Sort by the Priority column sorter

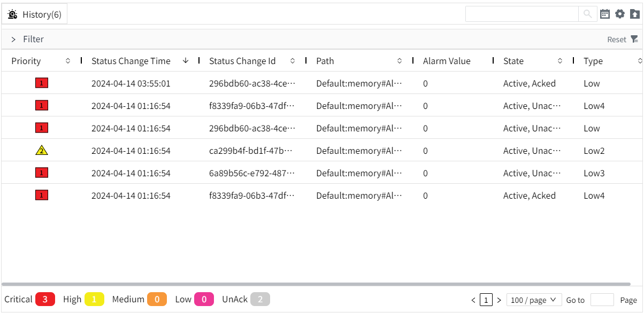coord(68,61)
